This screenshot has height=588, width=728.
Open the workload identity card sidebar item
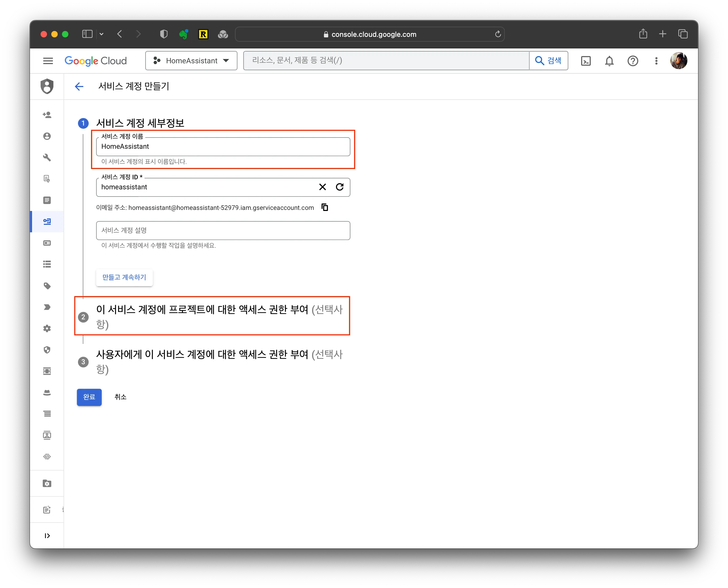coord(47,243)
